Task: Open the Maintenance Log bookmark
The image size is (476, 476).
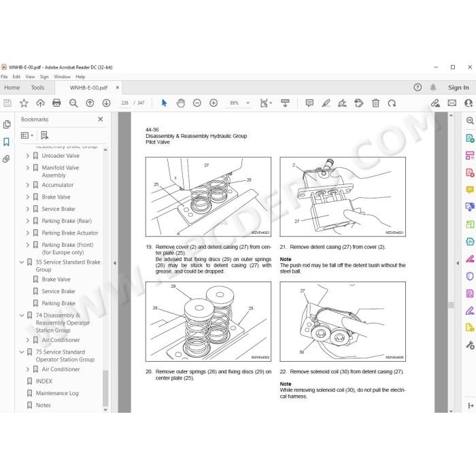Action: (x=57, y=393)
